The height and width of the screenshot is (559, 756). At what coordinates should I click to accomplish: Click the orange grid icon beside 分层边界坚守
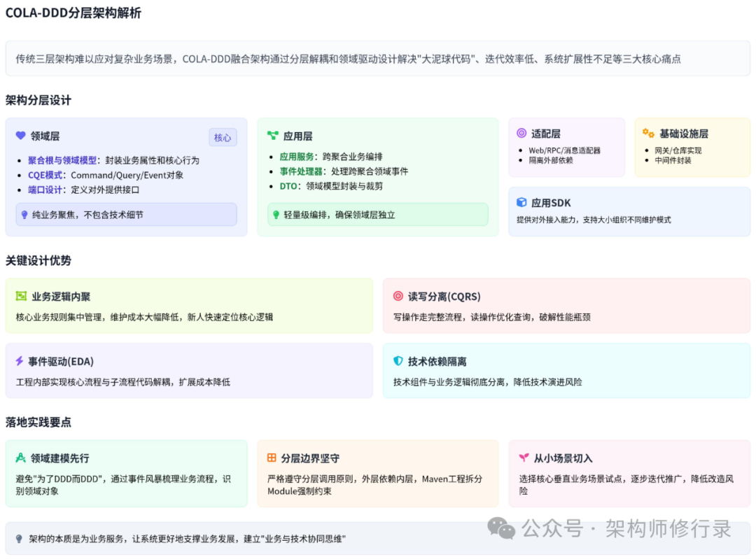point(272,458)
